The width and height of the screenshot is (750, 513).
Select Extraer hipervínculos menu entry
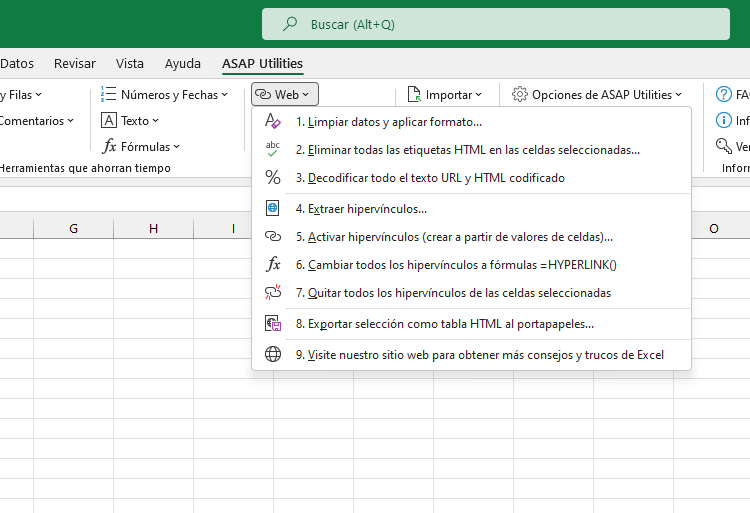(x=471, y=208)
